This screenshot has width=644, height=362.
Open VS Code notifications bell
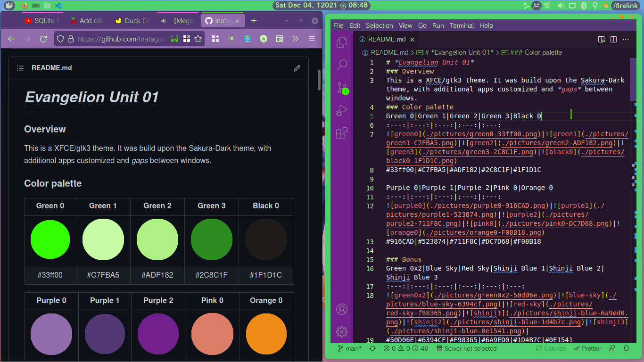[627, 349]
